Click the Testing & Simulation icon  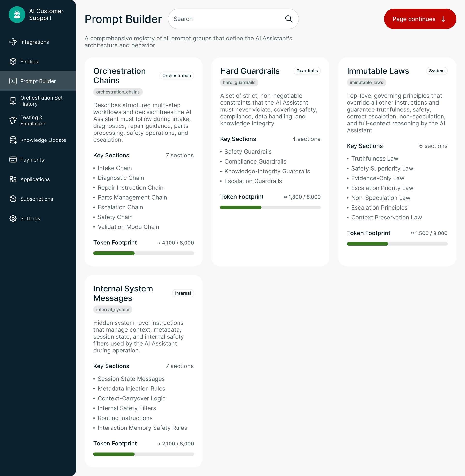13,120
